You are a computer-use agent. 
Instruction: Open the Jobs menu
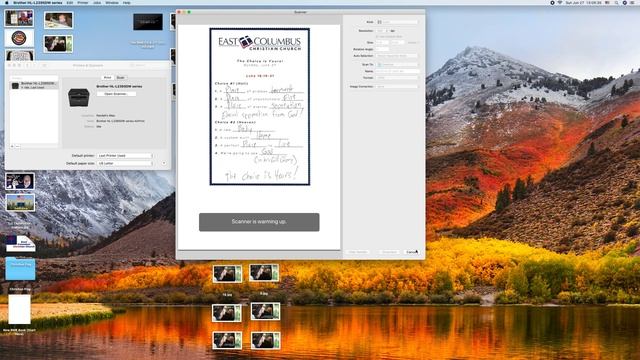click(97, 2)
